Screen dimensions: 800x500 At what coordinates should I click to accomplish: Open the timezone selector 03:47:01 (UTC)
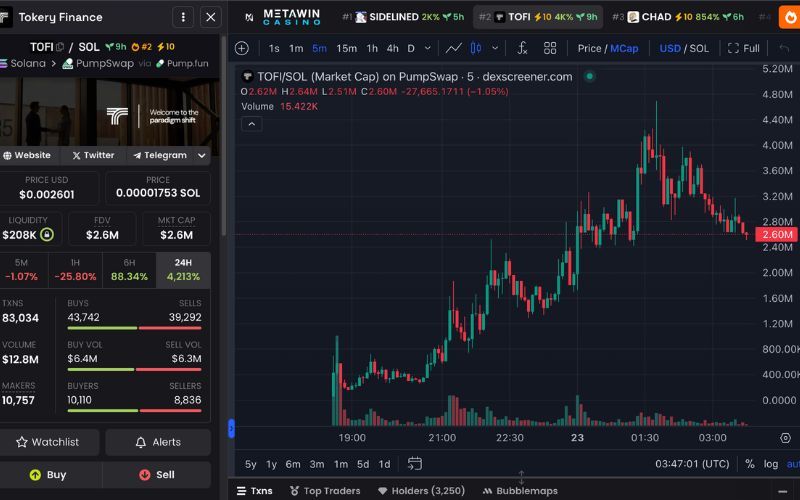click(692, 464)
